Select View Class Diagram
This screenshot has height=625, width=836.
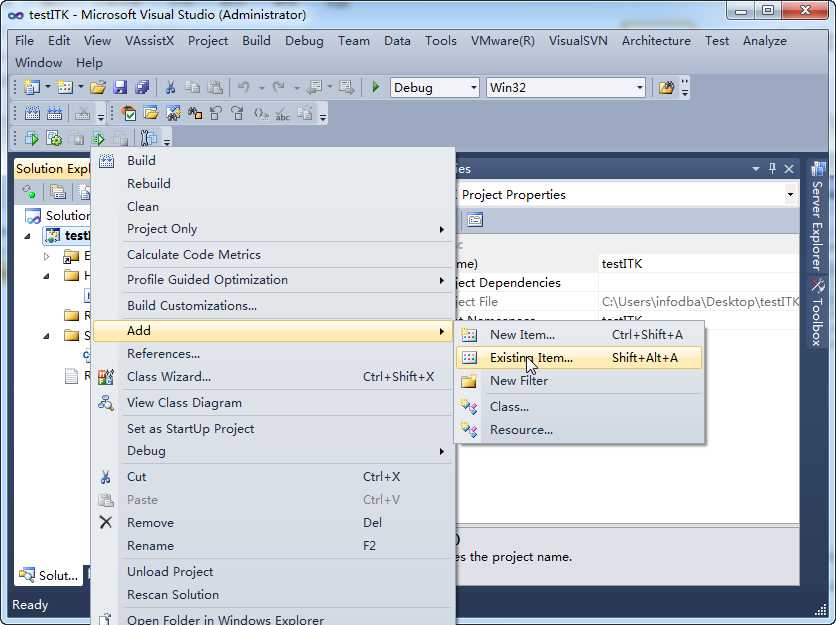tap(273, 403)
